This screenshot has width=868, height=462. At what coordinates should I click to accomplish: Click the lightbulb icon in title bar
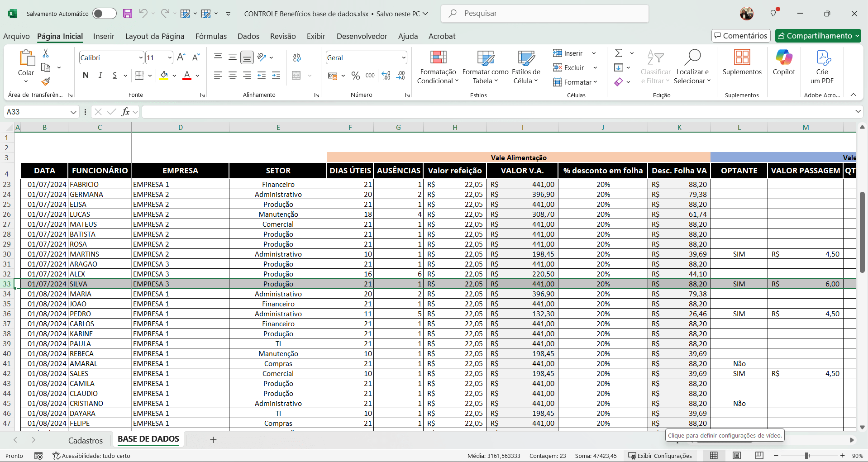tap(774, 14)
